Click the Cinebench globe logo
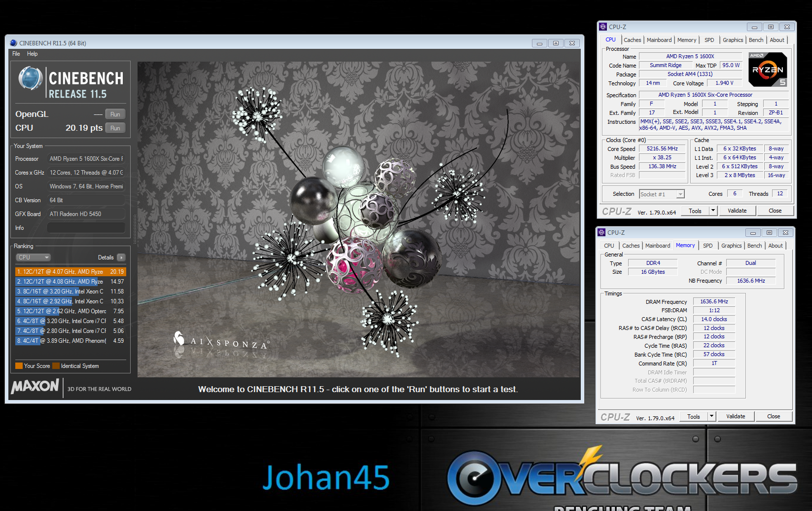Screen dimensions: 812x511 pos(31,79)
